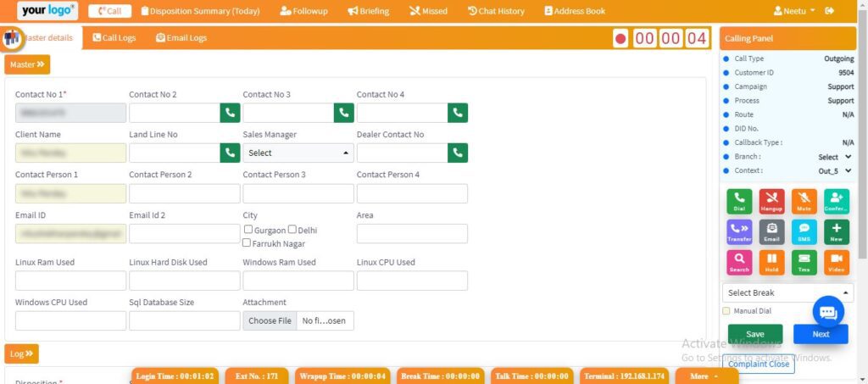868x384 pixels.
Task: Enable the Manual Dial checkbox
Action: 726,311
